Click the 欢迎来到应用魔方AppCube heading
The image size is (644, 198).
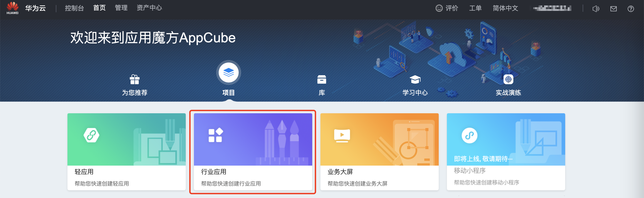tap(153, 38)
